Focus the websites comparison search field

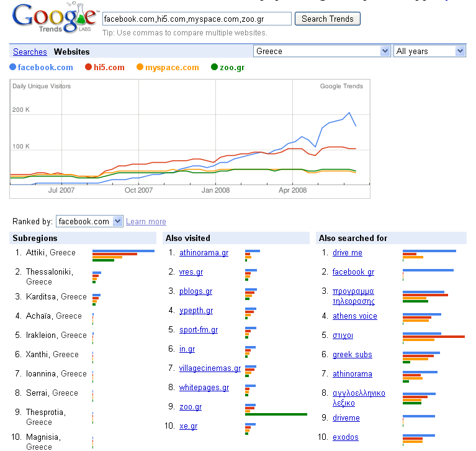coord(197,19)
